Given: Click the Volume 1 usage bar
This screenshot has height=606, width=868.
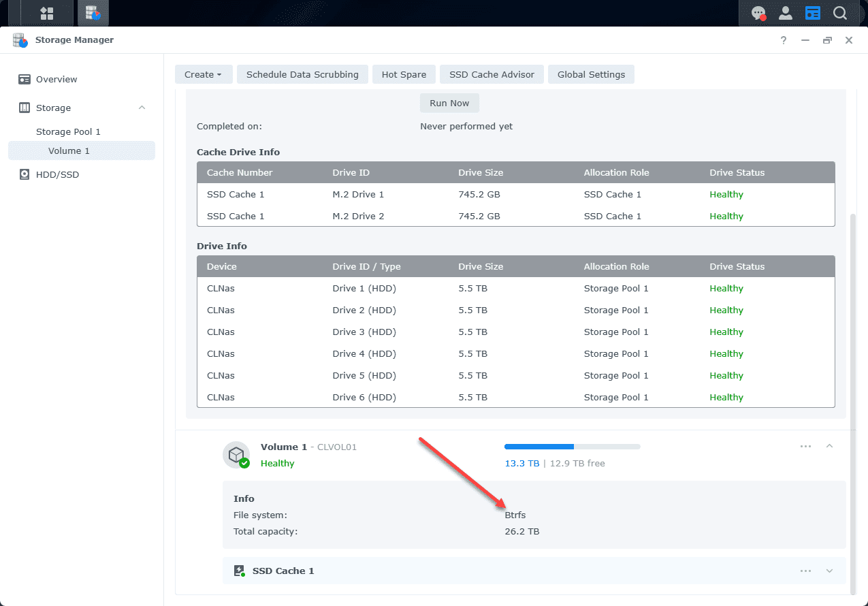Looking at the screenshot, I should tap(572, 447).
